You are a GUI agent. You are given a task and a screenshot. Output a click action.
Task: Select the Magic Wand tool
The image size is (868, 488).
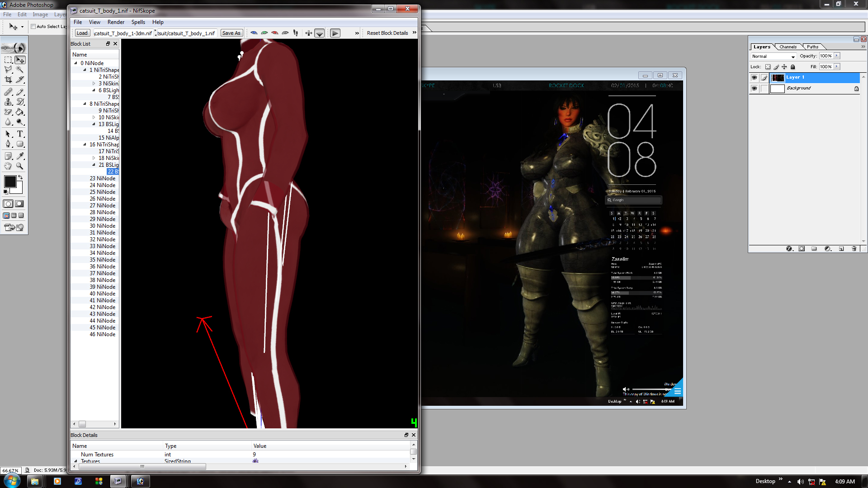point(20,70)
